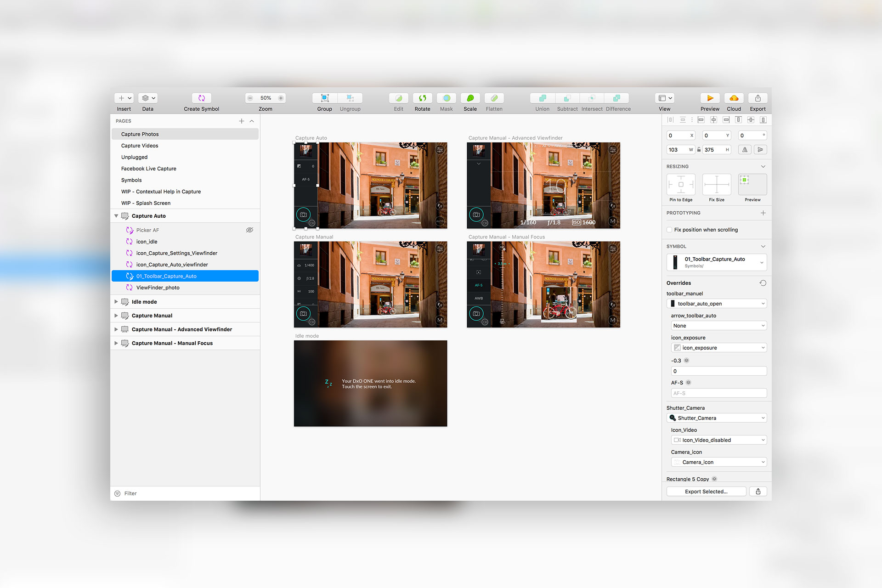Click the Mask tool icon
Viewport: 882px width, 588px height.
(x=446, y=98)
